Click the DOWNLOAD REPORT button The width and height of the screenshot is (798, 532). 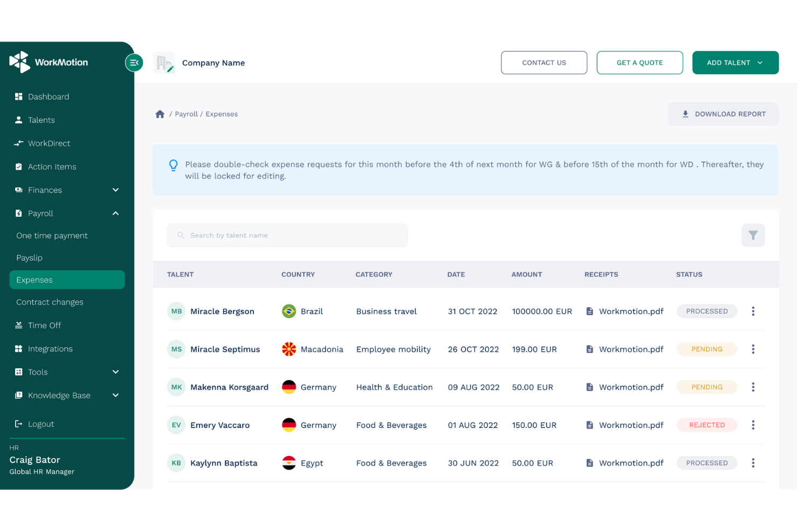(x=724, y=114)
